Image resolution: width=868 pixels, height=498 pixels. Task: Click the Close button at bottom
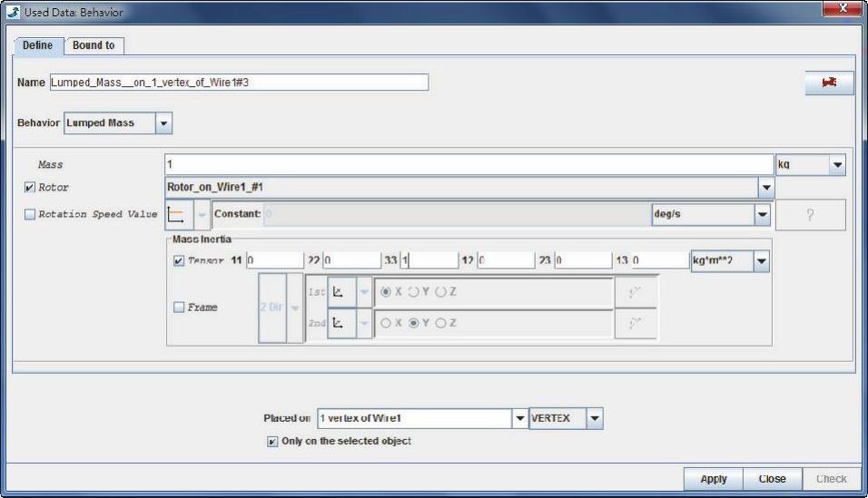click(772, 478)
